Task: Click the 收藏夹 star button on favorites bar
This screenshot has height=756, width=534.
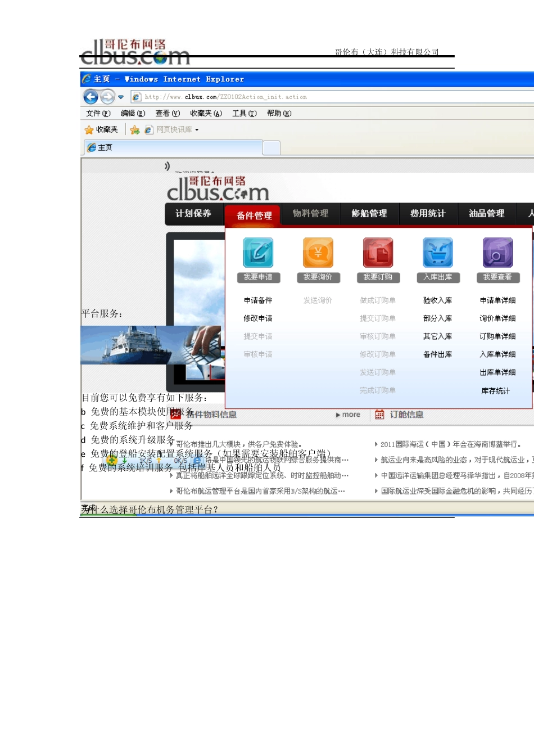Action: [x=101, y=129]
